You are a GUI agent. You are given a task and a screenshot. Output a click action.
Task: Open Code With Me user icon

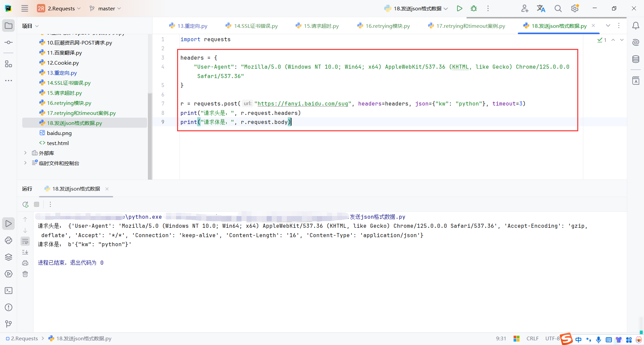(525, 8)
